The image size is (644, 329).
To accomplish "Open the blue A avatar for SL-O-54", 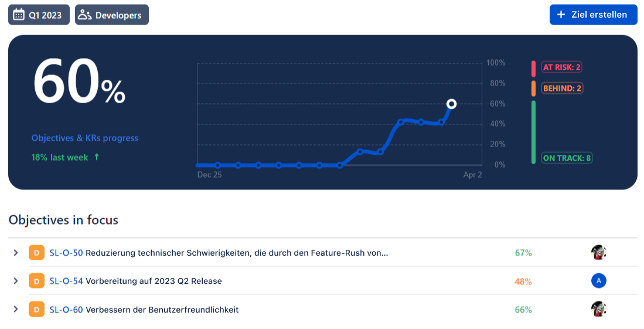I will [x=598, y=281].
